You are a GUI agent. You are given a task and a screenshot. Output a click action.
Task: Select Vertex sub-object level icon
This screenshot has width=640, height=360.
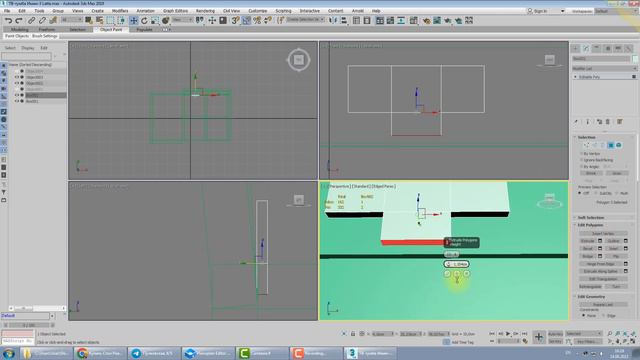click(586, 145)
